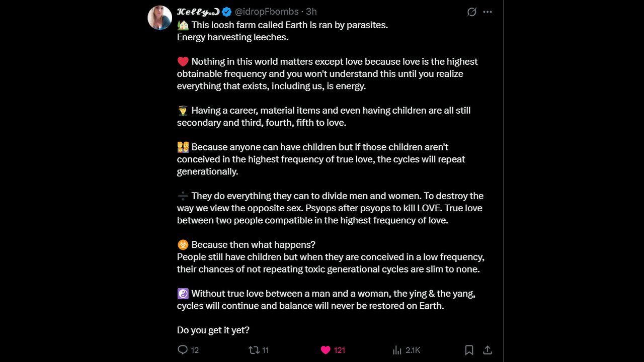Click the like count 121

click(340, 350)
